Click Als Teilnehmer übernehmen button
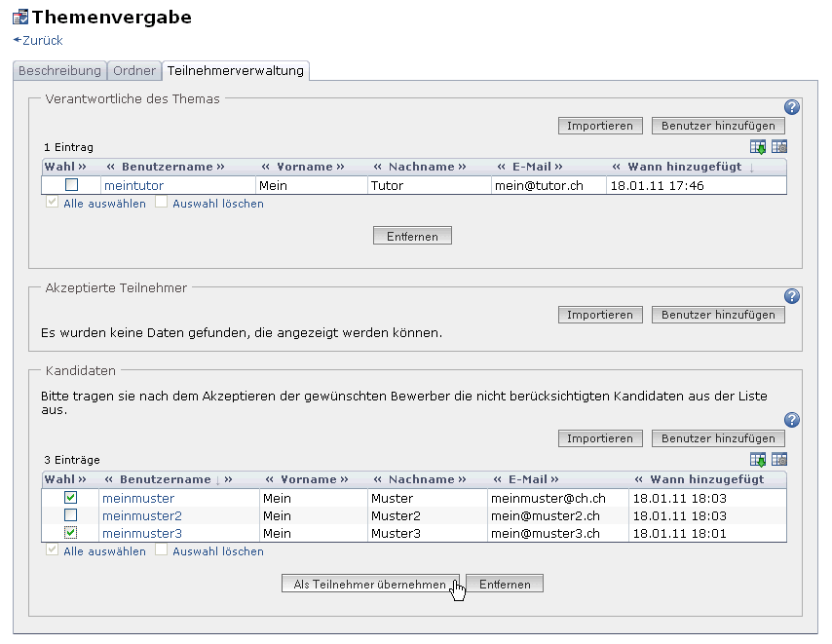The width and height of the screenshot is (832, 644). [x=369, y=584]
